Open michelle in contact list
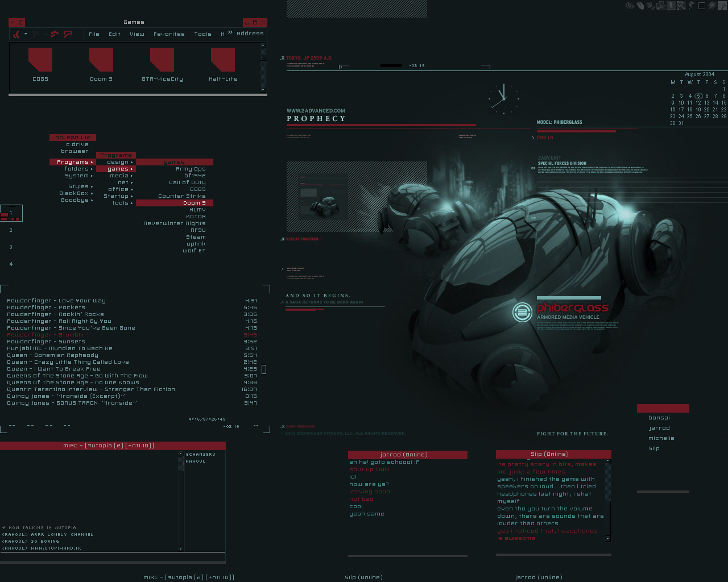Screen dimensions: 728x582 pyautogui.click(x=661, y=438)
